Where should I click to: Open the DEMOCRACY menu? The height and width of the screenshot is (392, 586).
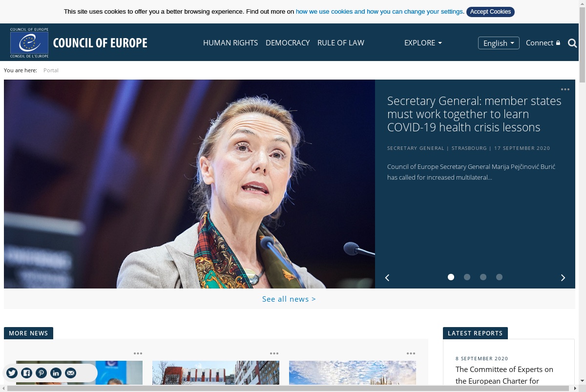coord(288,43)
